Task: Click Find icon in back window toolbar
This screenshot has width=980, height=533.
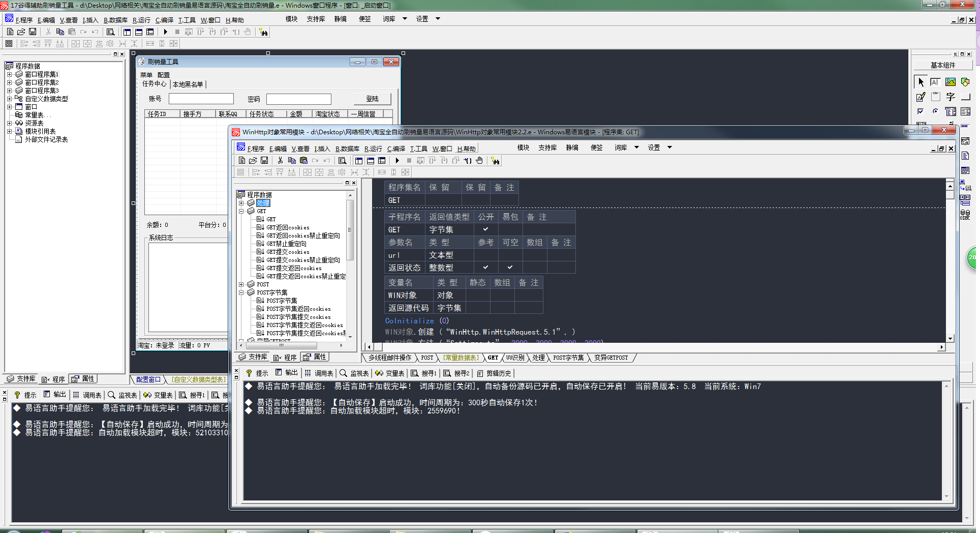Action: [110, 32]
